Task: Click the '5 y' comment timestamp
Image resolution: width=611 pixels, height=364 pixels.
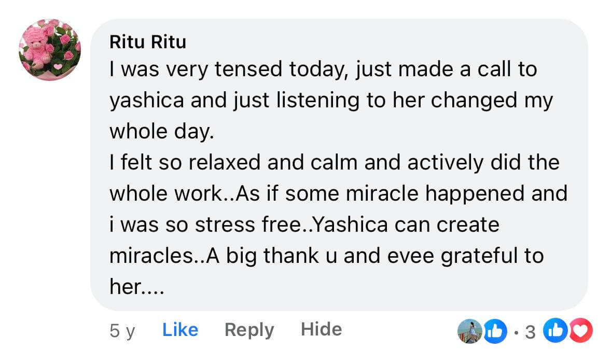Action: point(122,330)
